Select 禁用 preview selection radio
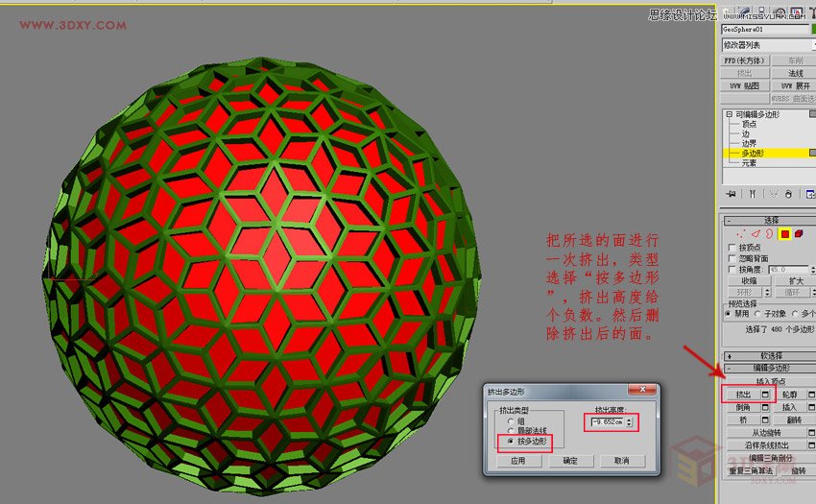The width and height of the screenshot is (816, 504). tap(728, 314)
